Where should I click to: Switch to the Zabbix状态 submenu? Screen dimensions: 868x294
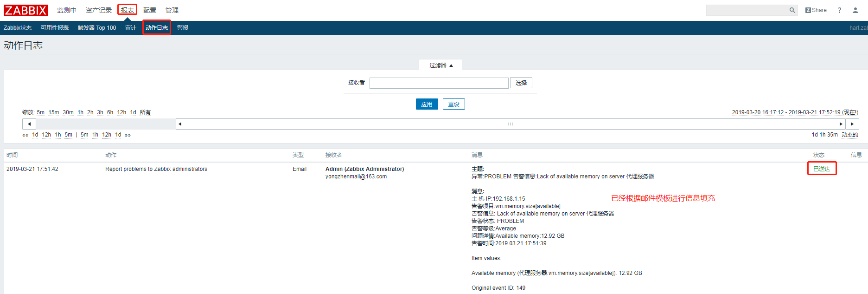coord(18,28)
